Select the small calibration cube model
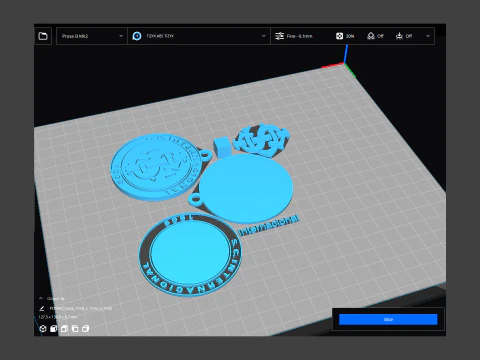The width and height of the screenshot is (480, 360). point(222,148)
